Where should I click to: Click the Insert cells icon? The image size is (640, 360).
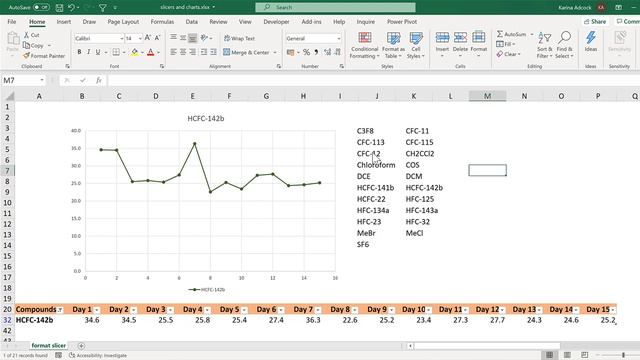(442, 38)
